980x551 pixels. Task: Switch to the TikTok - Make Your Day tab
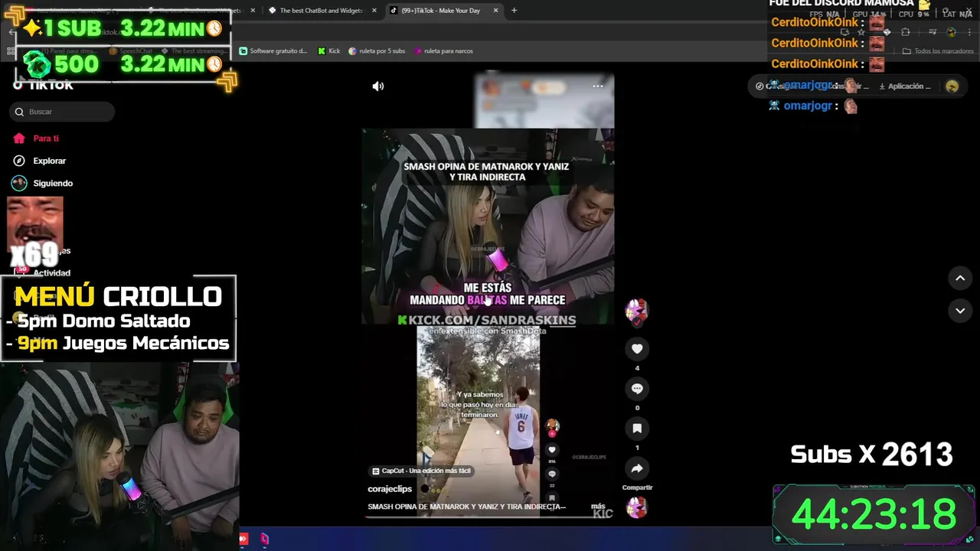[x=444, y=11]
